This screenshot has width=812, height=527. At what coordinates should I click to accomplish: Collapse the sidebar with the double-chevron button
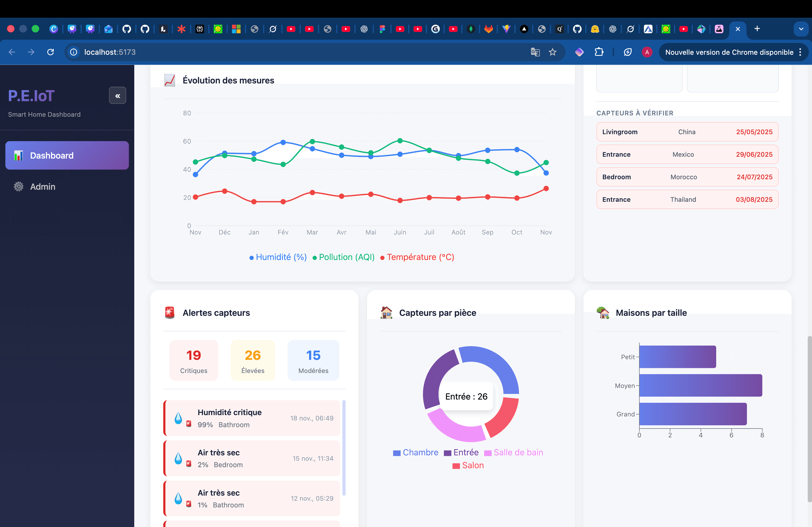[x=117, y=96]
